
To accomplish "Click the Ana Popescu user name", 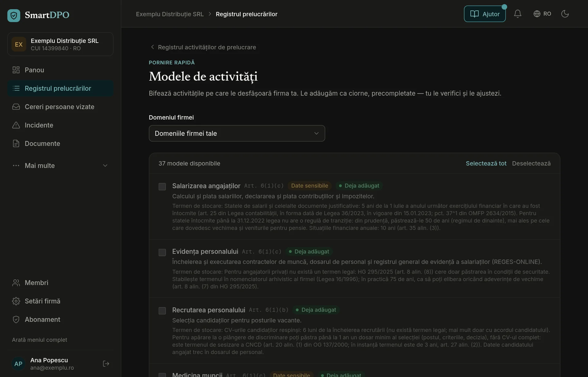I will tap(49, 360).
